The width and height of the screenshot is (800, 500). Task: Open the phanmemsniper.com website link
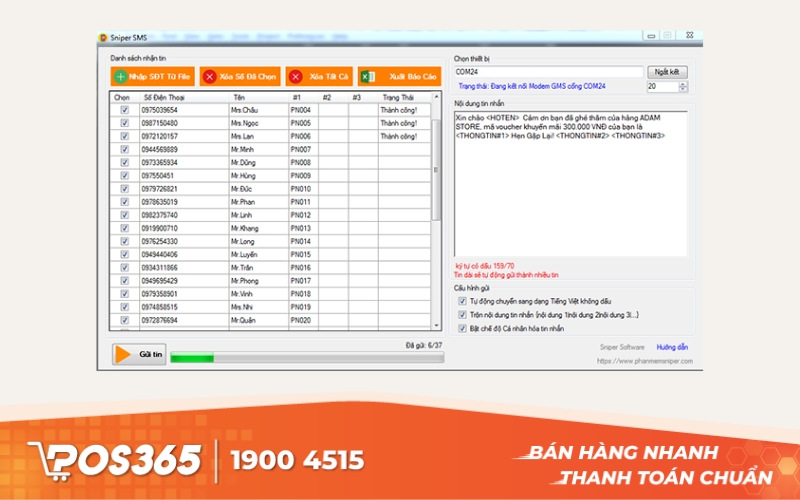pyautogui.click(x=645, y=361)
